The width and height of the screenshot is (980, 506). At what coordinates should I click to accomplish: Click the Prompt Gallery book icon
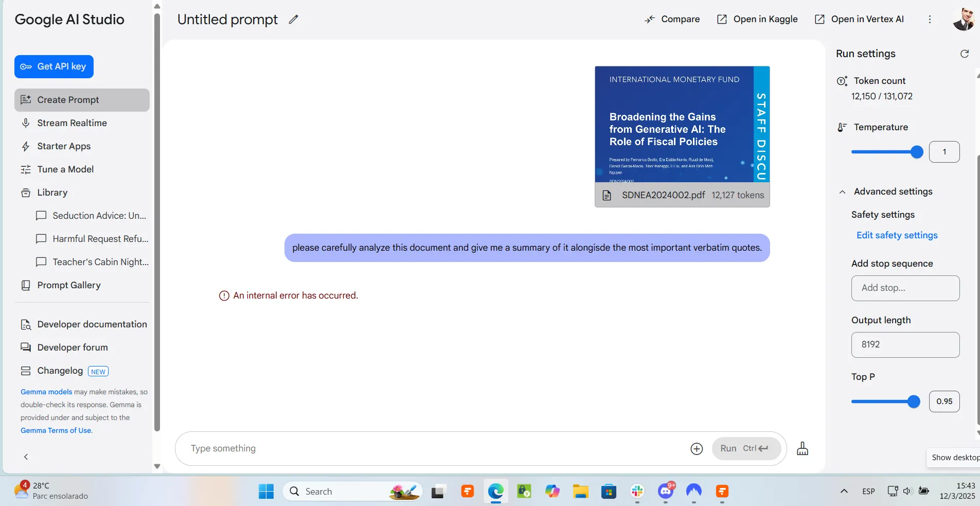point(26,285)
